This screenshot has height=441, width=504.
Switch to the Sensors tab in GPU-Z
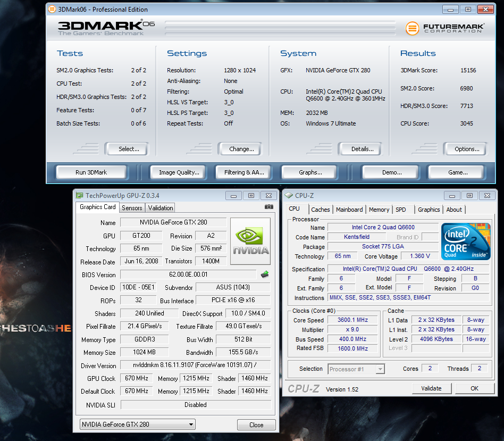click(132, 208)
